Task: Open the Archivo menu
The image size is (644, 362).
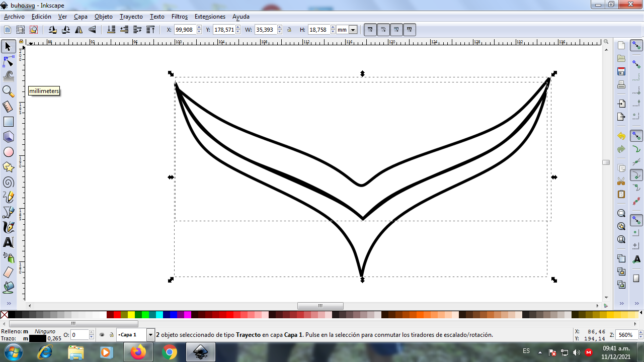Action: coord(14,17)
